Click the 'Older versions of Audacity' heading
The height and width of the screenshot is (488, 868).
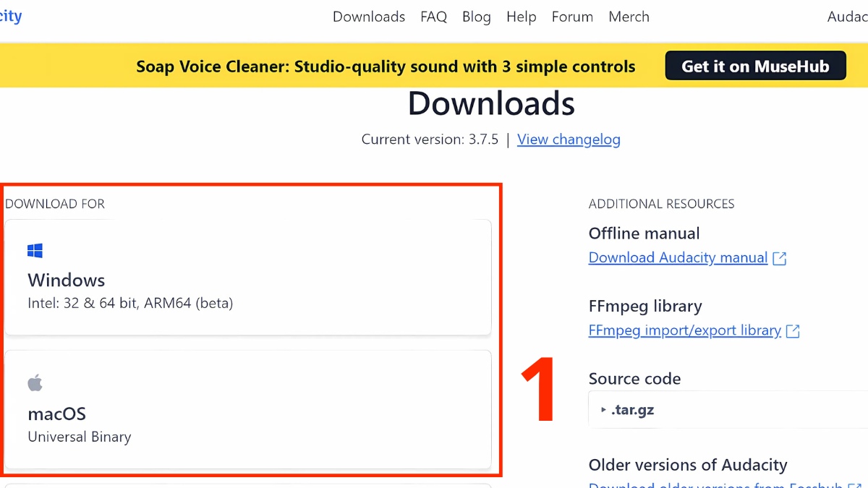688,465
